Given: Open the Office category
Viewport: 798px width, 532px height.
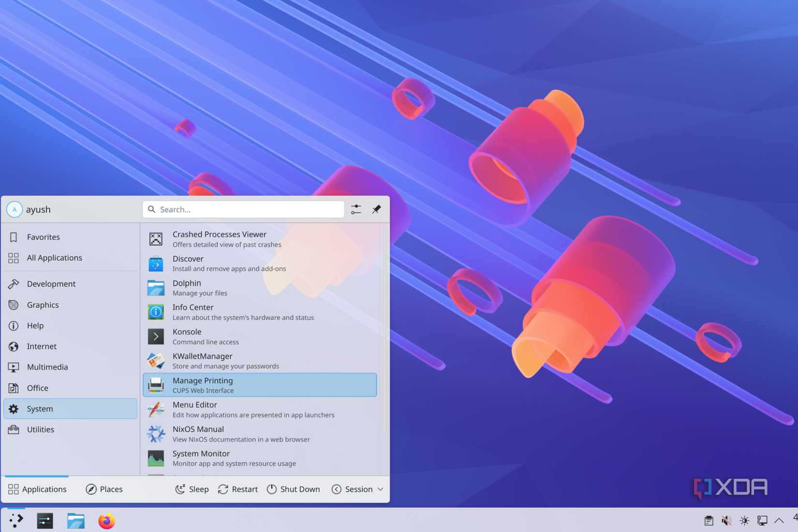Looking at the screenshot, I should 71,388.
